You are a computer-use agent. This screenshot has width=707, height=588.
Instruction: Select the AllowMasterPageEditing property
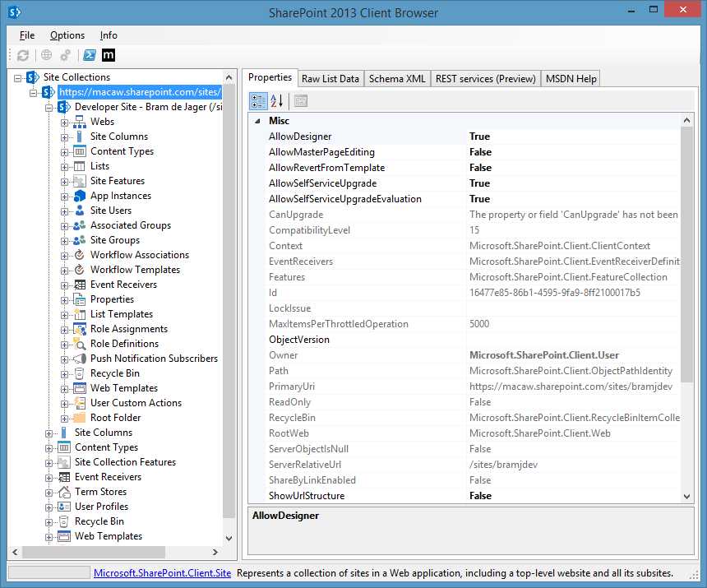point(321,152)
